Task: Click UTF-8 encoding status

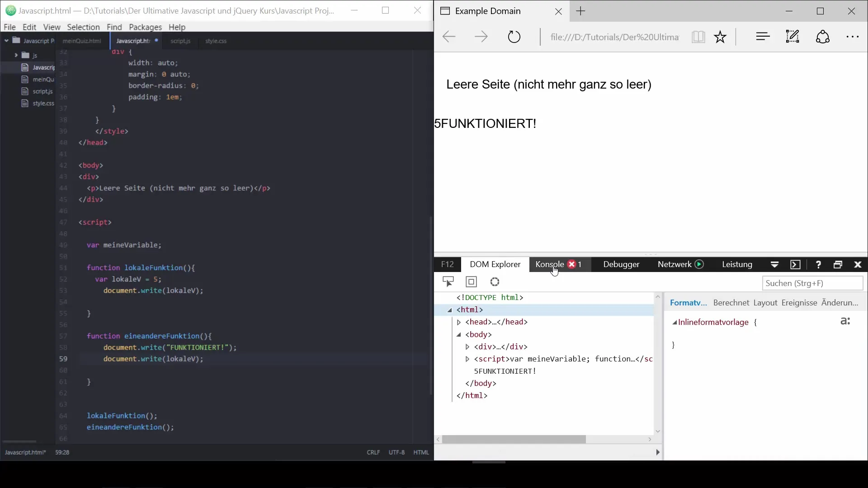Action: point(396,452)
